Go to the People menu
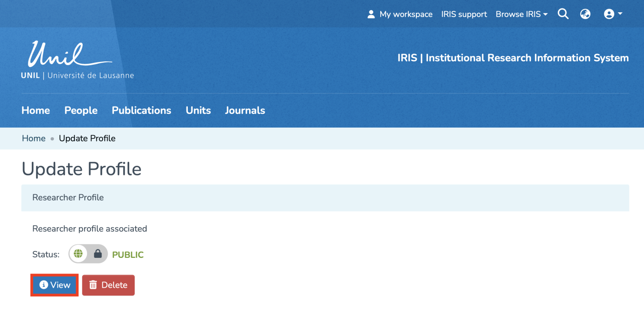The image size is (644, 323). click(81, 110)
